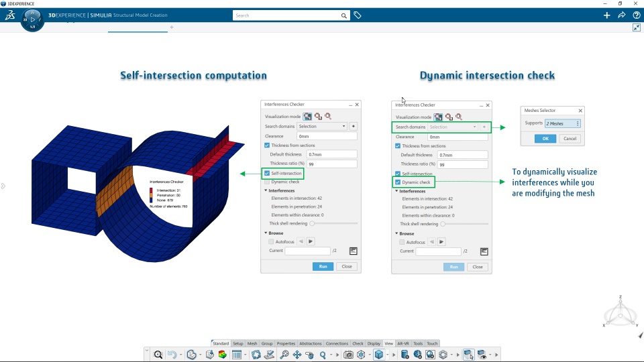644x362 pixels.
Task: Click Close in the Dynamic intersection check dialog
Action: [x=477, y=267]
